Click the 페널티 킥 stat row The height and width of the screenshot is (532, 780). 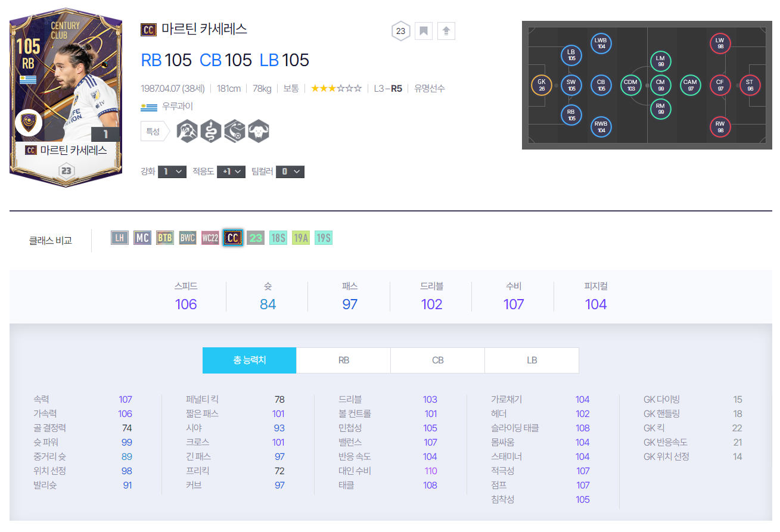(235, 400)
